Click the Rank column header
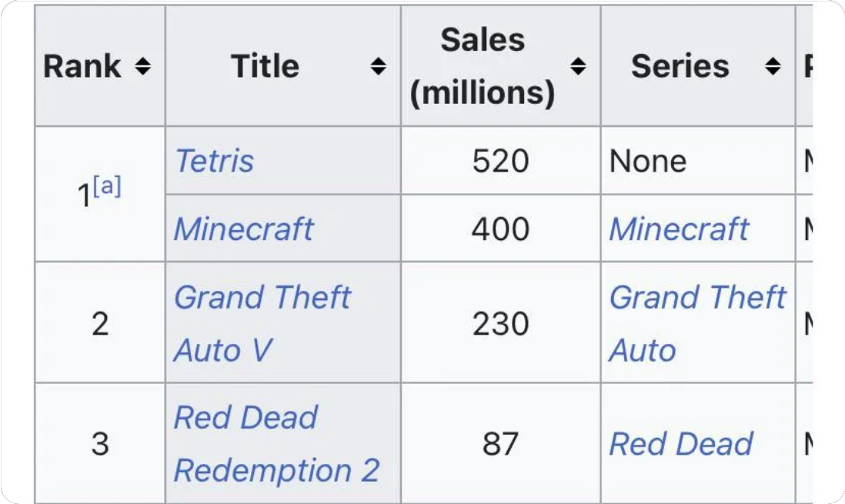This screenshot has width=845, height=504. click(82, 66)
